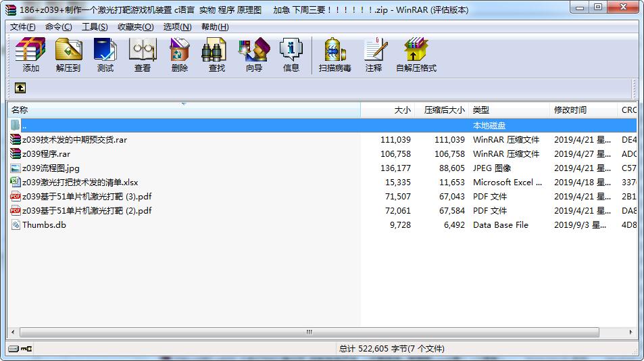Viewport: 644px width, 361px height.
Task: Click the WinRAR title bar app icon
Action: (x=10, y=9)
